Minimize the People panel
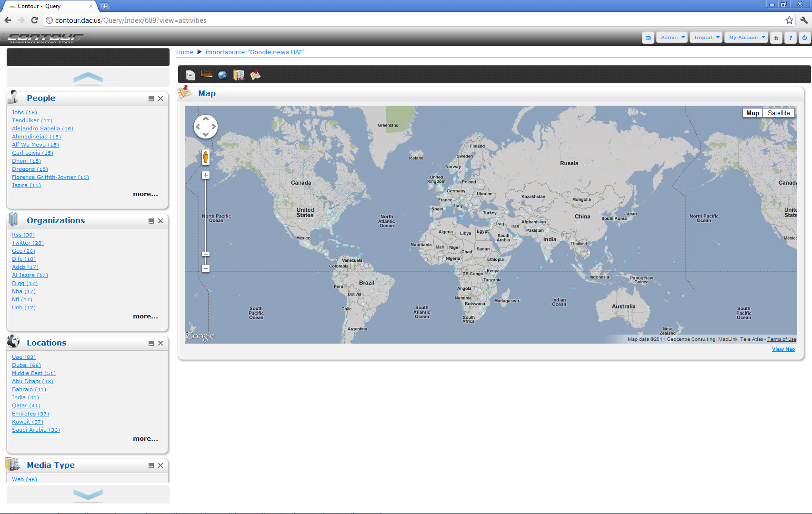This screenshot has width=812, height=514. tap(151, 99)
